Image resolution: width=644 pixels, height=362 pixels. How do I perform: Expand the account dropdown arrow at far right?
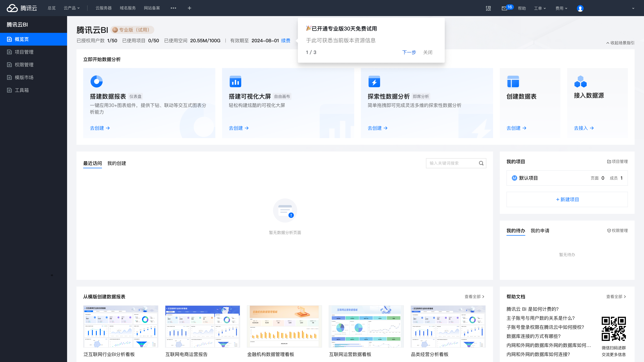(633, 8)
